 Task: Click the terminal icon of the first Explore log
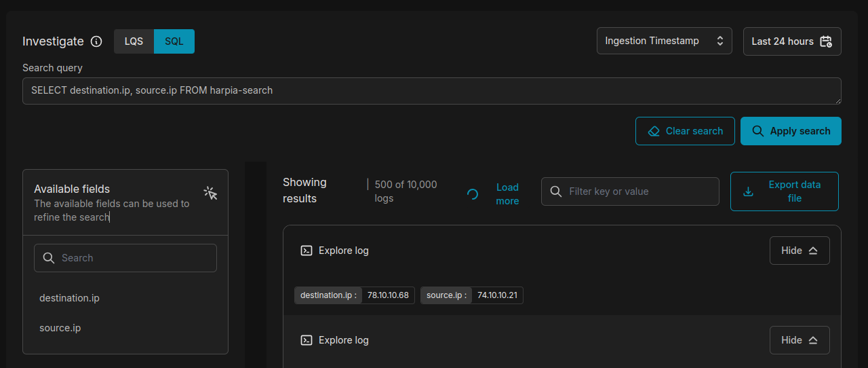pos(307,251)
